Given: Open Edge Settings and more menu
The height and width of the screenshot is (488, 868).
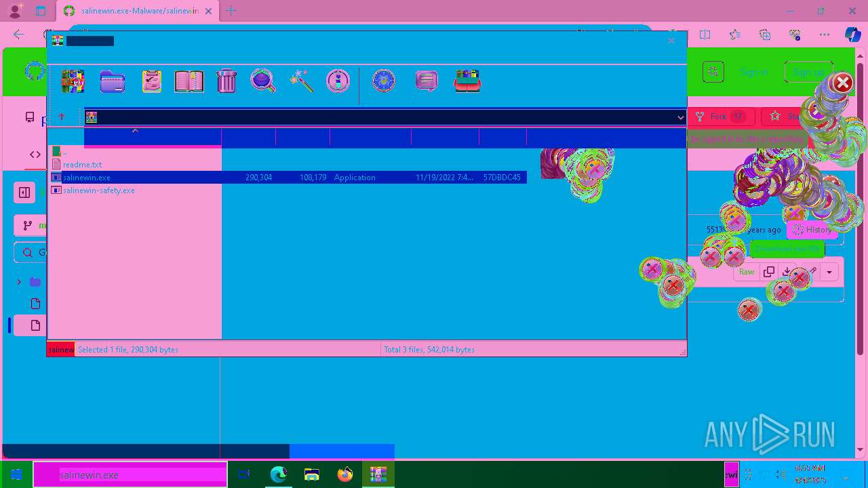Looking at the screenshot, I should coord(825,35).
